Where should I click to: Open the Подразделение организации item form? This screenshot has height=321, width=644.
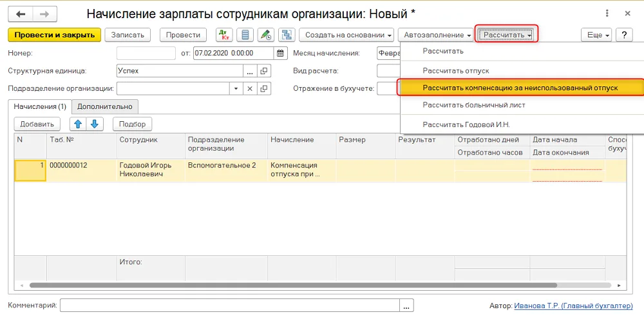click(x=264, y=88)
